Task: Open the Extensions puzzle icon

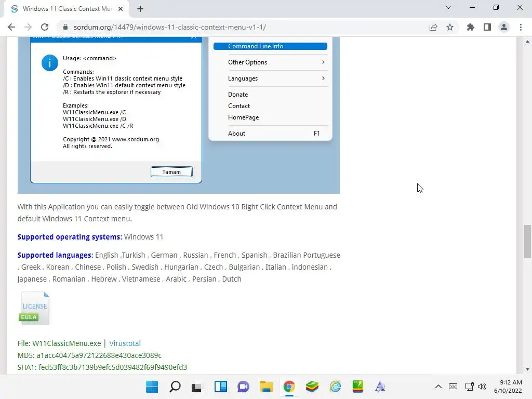Action: click(471, 27)
